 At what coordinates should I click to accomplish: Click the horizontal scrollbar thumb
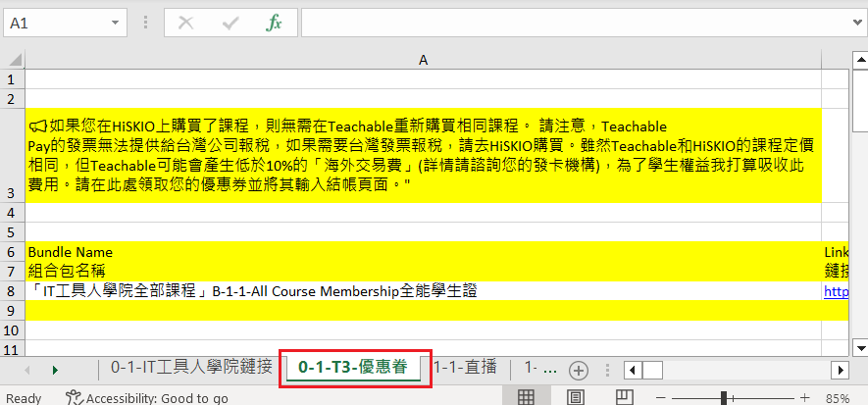(652, 370)
